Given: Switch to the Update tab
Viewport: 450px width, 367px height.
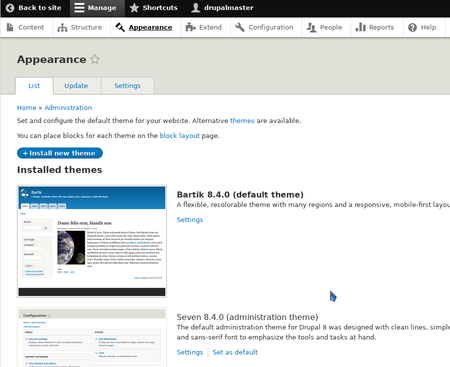Looking at the screenshot, I should pos(76,86).
